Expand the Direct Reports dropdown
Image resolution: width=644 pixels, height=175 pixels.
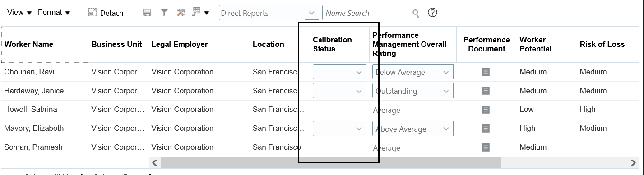pyautogui.click(x=311, y=13)
